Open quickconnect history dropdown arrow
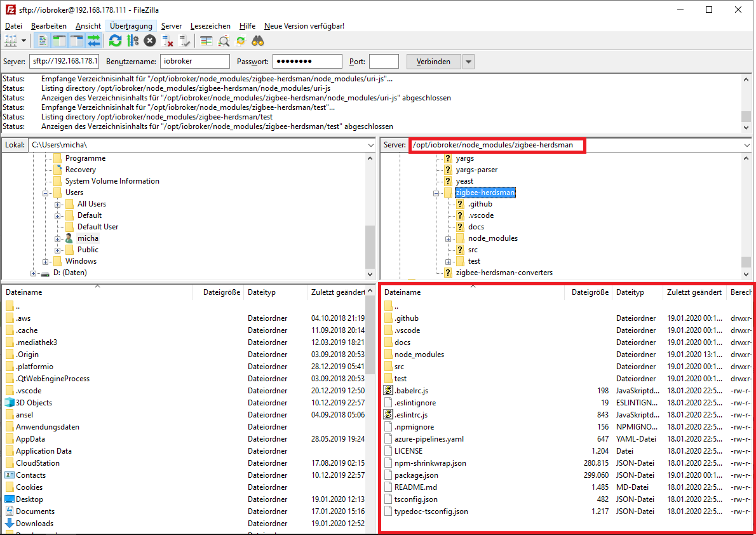 pyautogui.click(x=468, y=61)
